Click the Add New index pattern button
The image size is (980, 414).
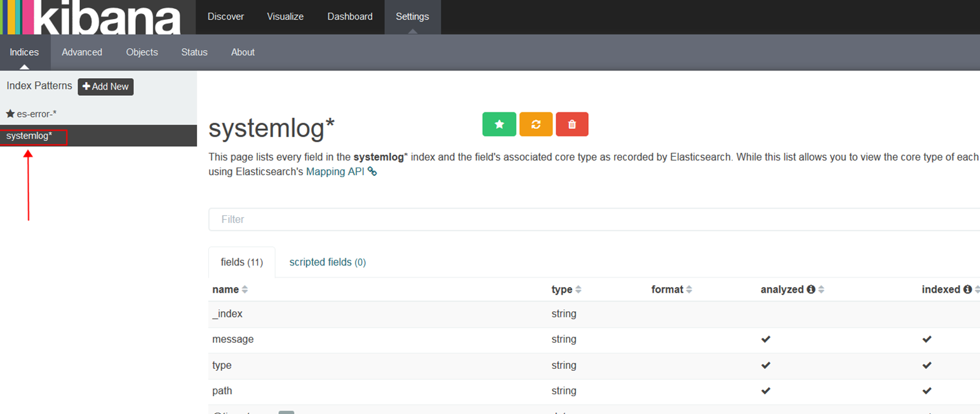click(x=105, y=86)
